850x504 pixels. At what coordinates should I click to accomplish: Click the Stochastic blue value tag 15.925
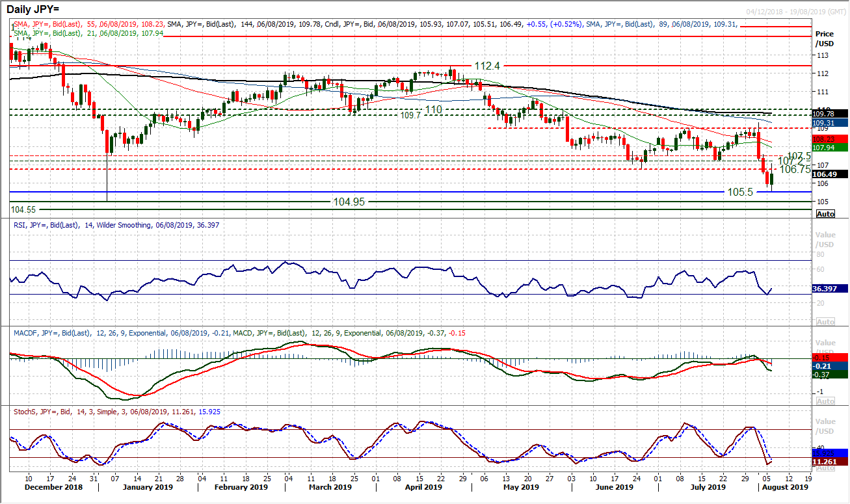coord(830,452)
